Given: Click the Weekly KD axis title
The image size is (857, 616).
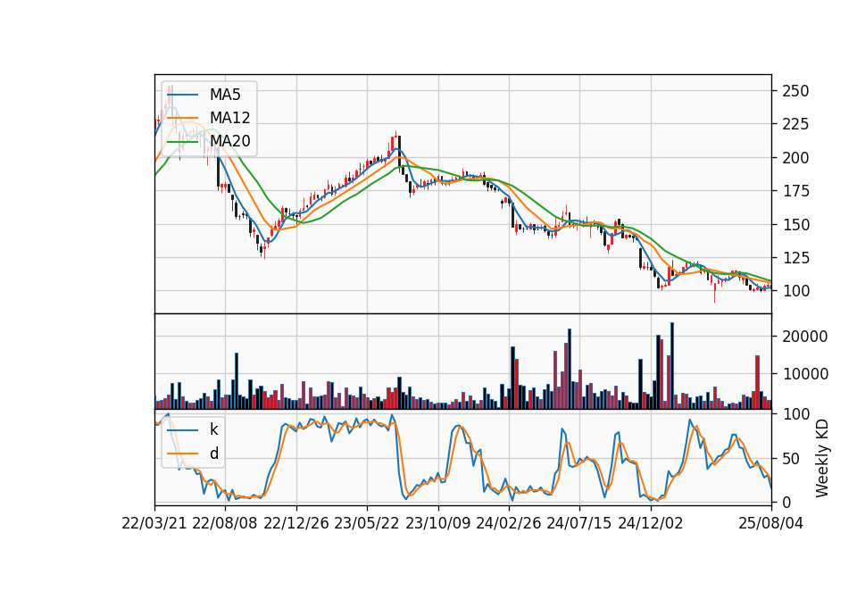Looking at the screenshot, I should [822, 458].
